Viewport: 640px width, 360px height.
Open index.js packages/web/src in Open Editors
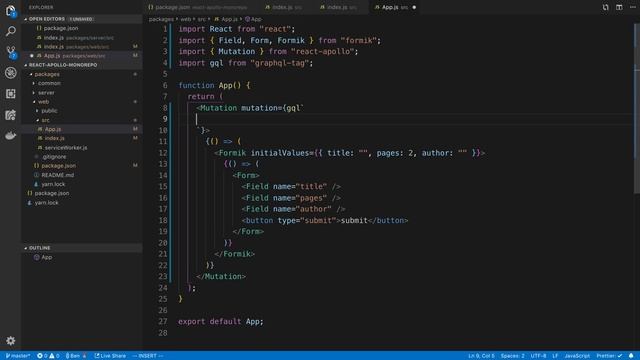(82, 47)
